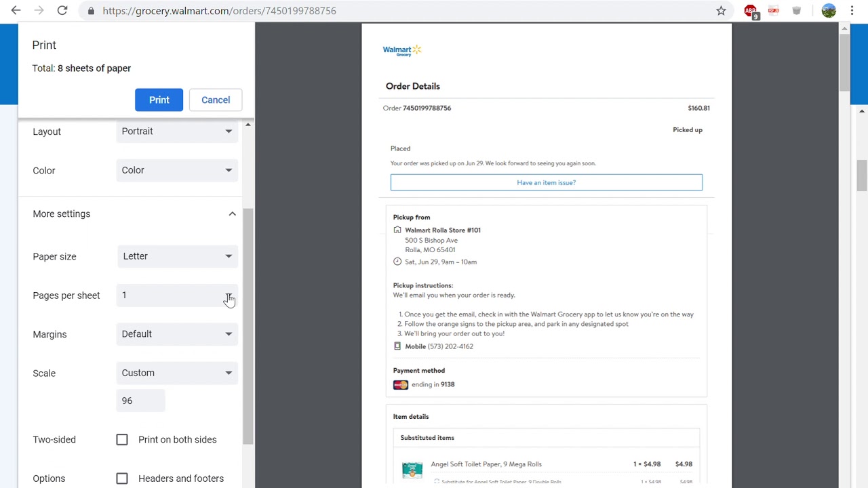Screen dimensions: 868x488
Task: Click the mobile phone icon beside the Mobile number
Action: pyautogui.click(x=397, y=346)
